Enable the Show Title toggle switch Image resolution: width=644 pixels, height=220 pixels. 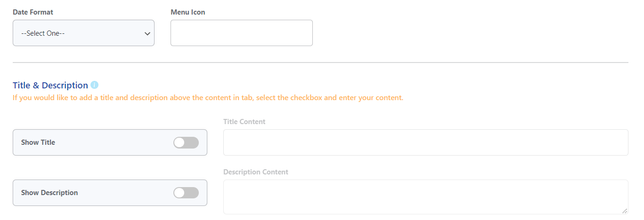(x=186, y=142)
